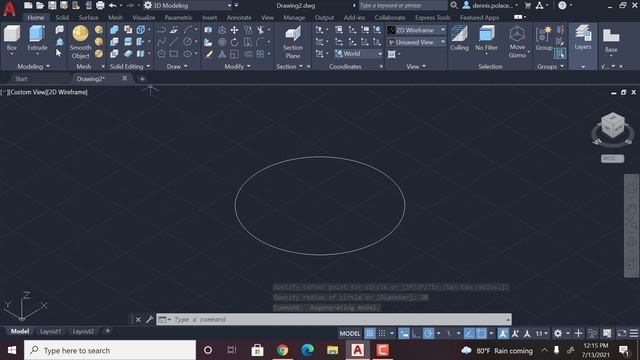Click the new drawing plus tab button
Viewport: 640px width, 360px height.
click(142, 79)
